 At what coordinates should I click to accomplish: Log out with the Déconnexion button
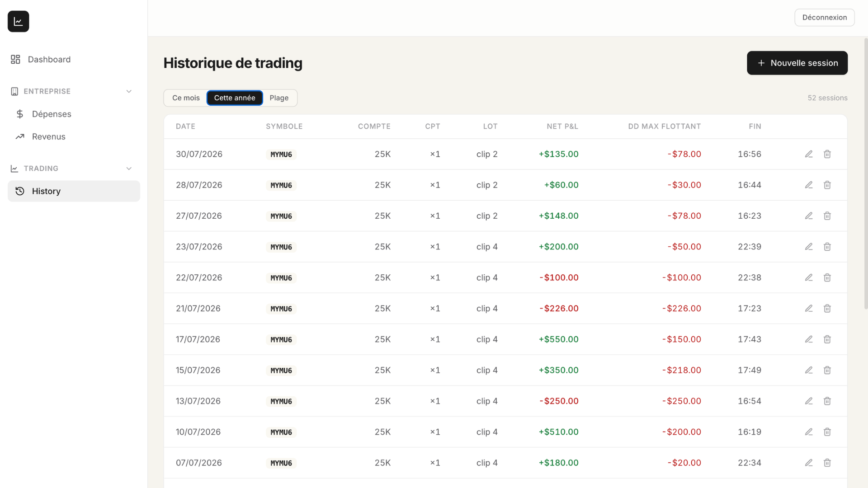[825, 18]
